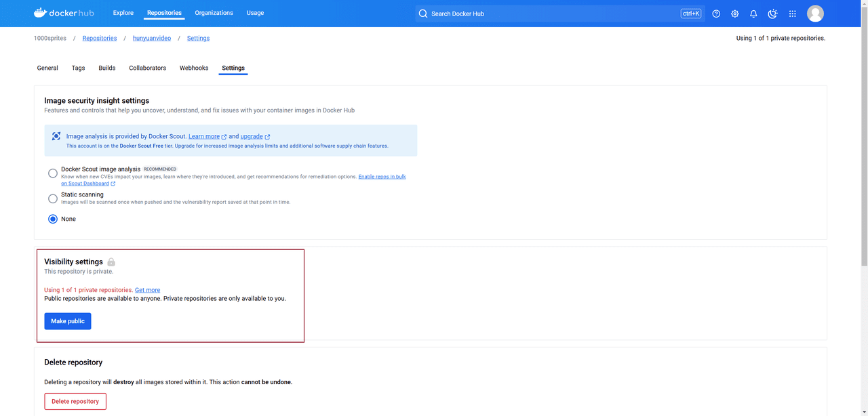Open the settings gear icon in header
The image size is (868, 416).
pyautogui.click(x=735, y=14)
